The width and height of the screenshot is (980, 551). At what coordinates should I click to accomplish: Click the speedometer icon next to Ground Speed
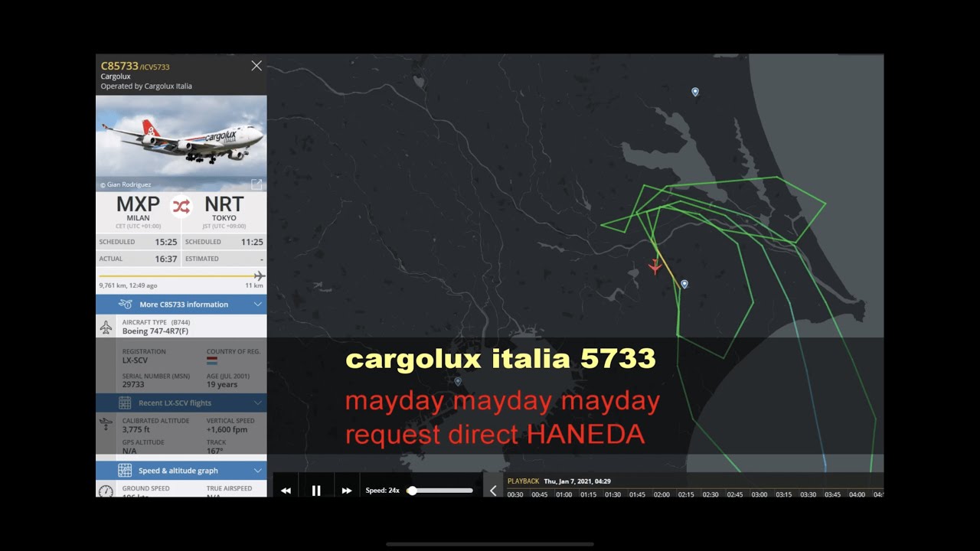click(106, 491)
